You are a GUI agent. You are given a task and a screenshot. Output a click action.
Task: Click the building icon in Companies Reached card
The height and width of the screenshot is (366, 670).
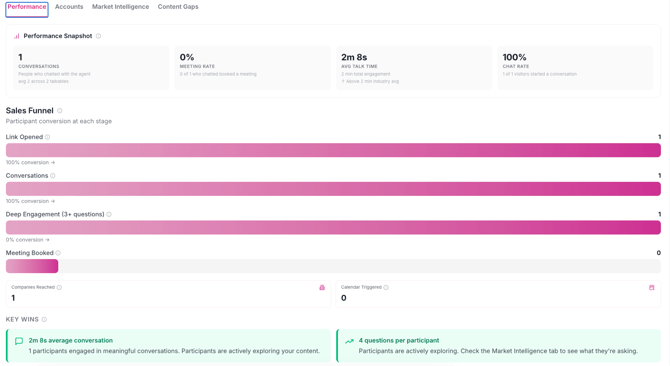click(x=322, y=287)
